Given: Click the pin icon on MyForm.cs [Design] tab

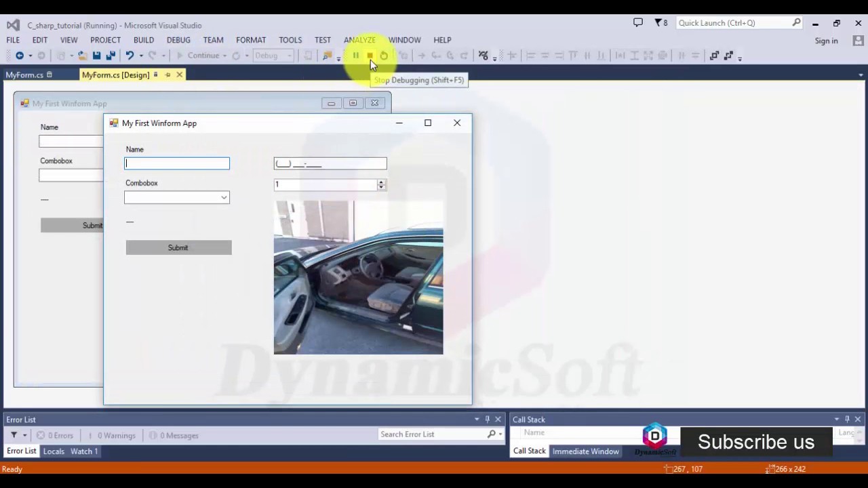Looking at the screenshot, I should click(167, 75).
